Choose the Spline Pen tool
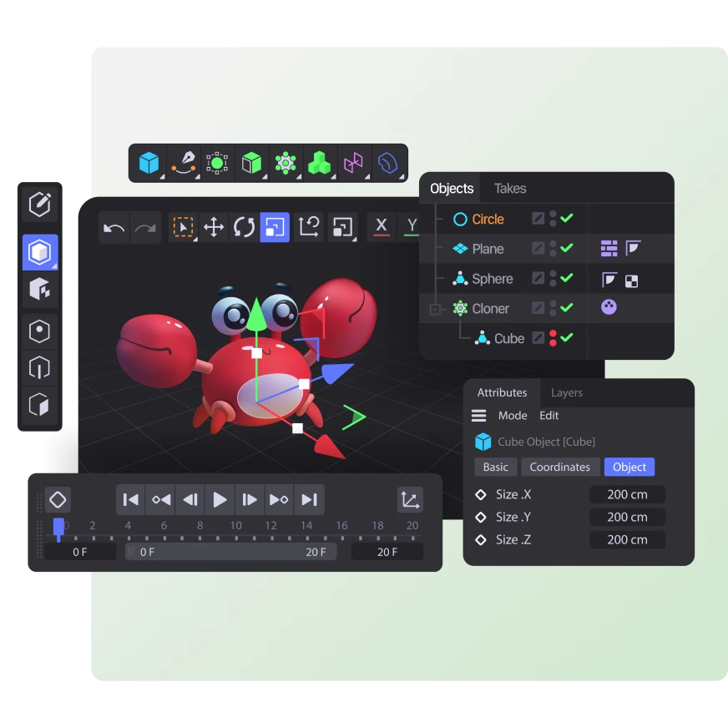The image size is (728, 728). [x=184, y=163]
